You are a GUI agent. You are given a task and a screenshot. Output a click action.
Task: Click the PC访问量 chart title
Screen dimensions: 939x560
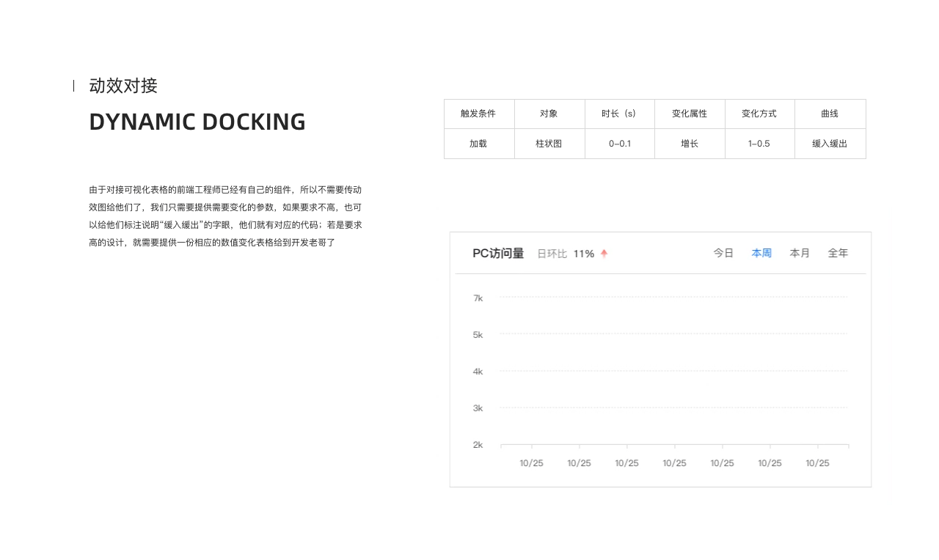pos(498,253)
